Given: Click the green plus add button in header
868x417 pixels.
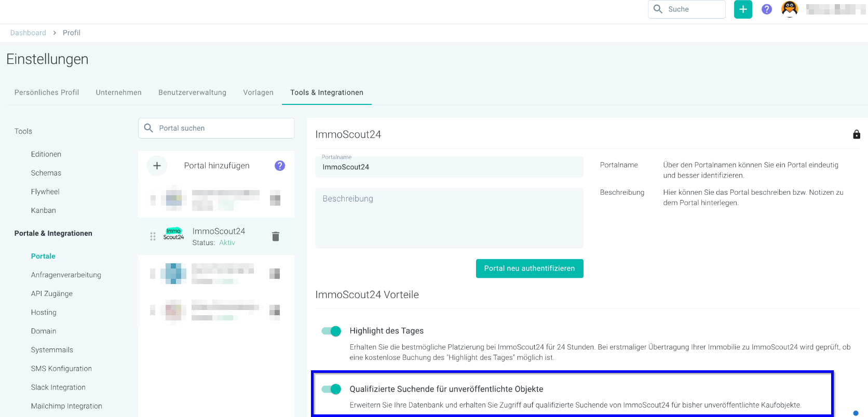Looking at the screenshot, I should [x=743, y=9].
